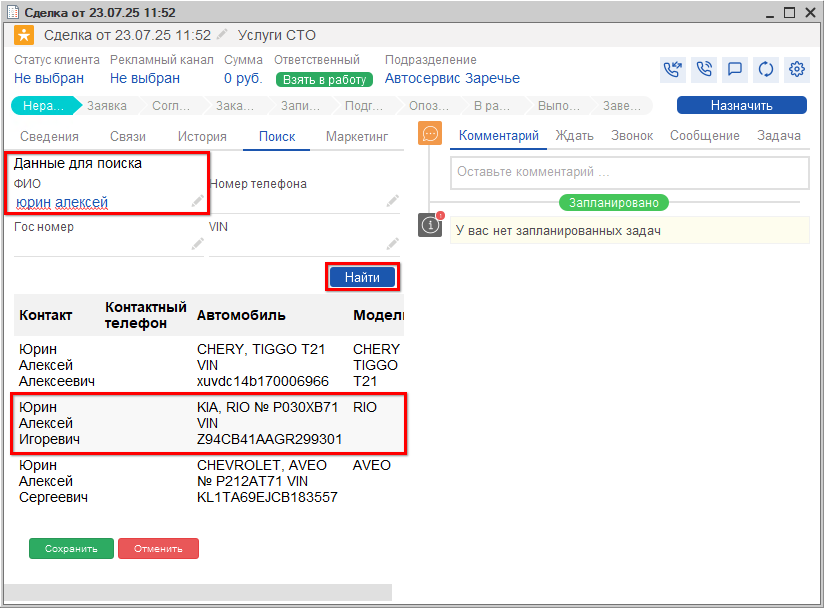The height and width of the screenshot is (608, 824).
Task: Open the settings gear icon
Action: (x=797, y=70)
